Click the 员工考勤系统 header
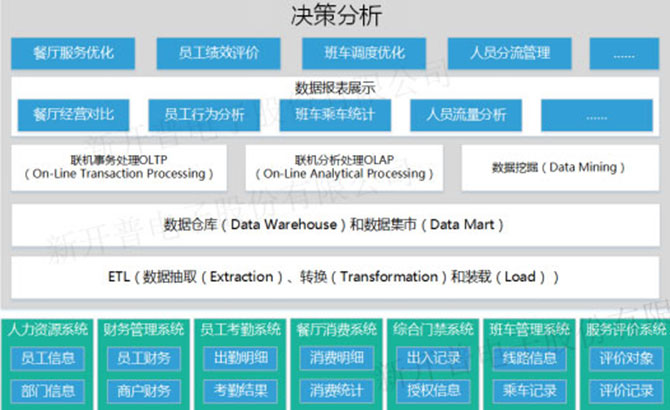 click(x=240, y=329)
